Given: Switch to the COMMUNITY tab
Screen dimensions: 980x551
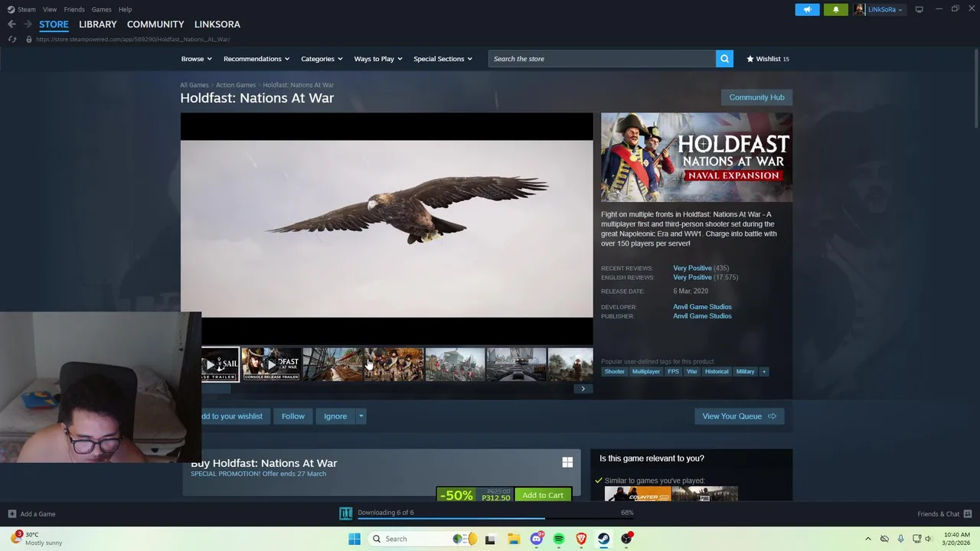Looking at the screenshot, I should click(x=155, y=24).
